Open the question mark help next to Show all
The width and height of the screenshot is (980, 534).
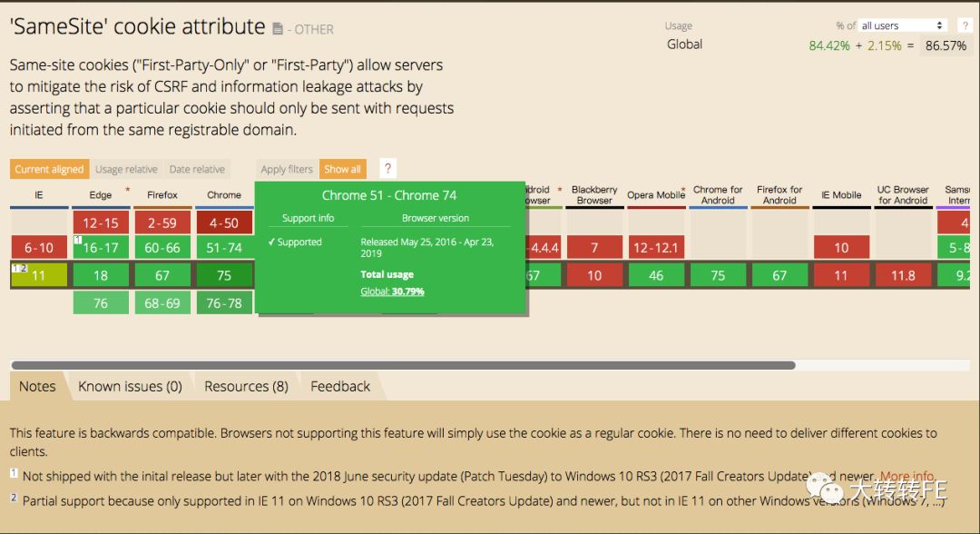coord(387,168)
